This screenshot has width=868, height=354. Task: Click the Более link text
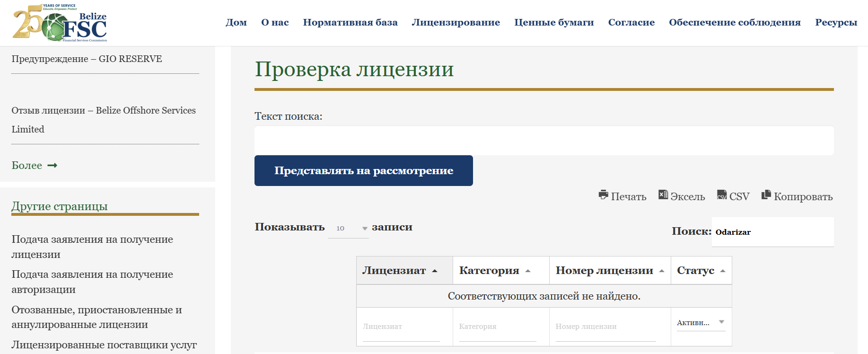[27, 165]
